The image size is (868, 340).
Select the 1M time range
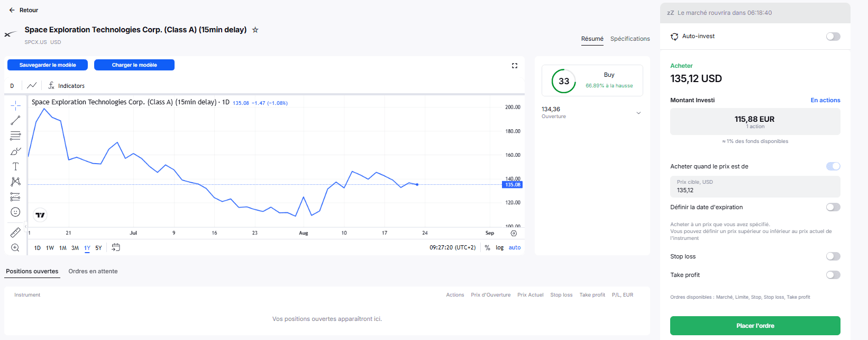(x=62, y=248)
